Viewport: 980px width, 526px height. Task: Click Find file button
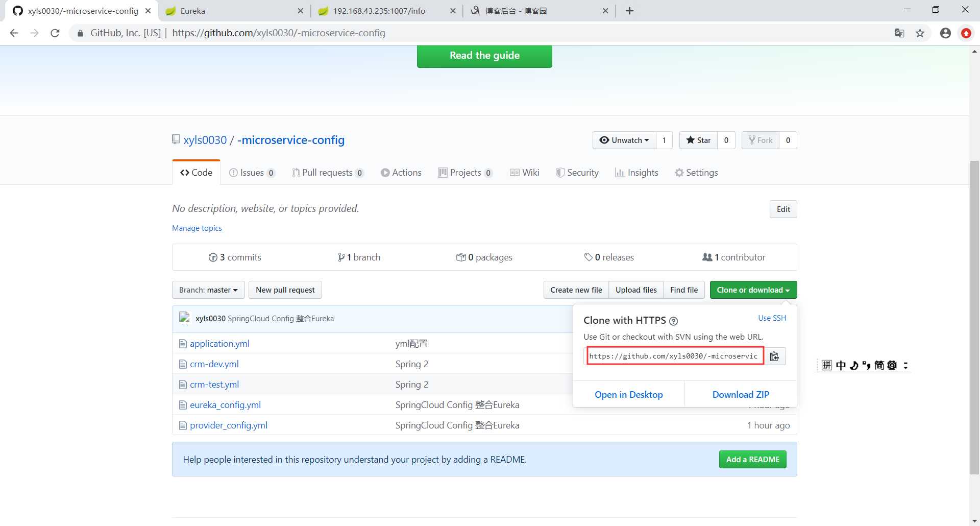[684, 290]
